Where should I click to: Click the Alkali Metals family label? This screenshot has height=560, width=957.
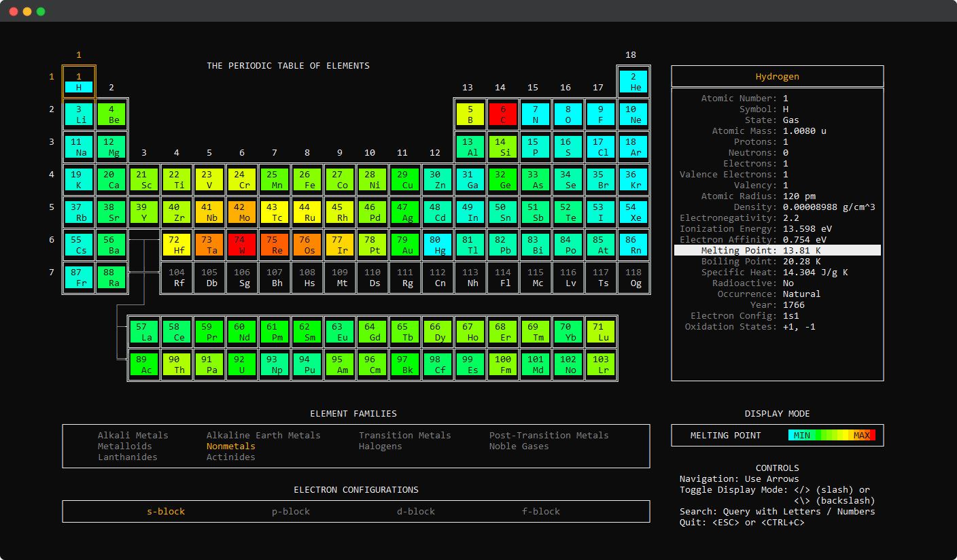click(133, 436)
